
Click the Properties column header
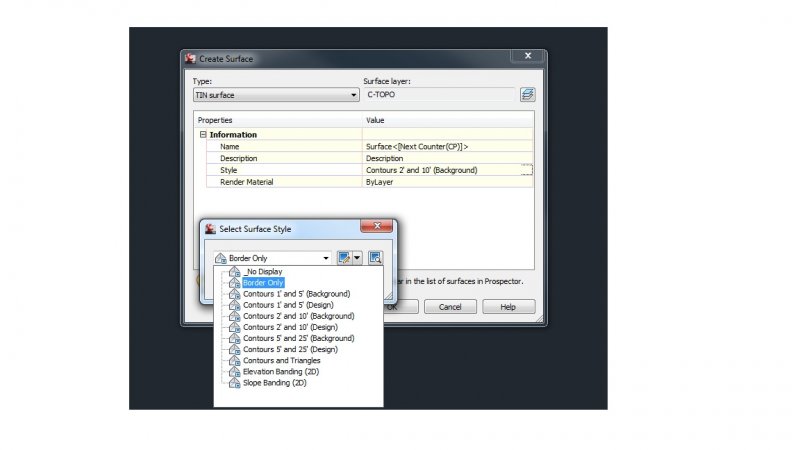215,120
